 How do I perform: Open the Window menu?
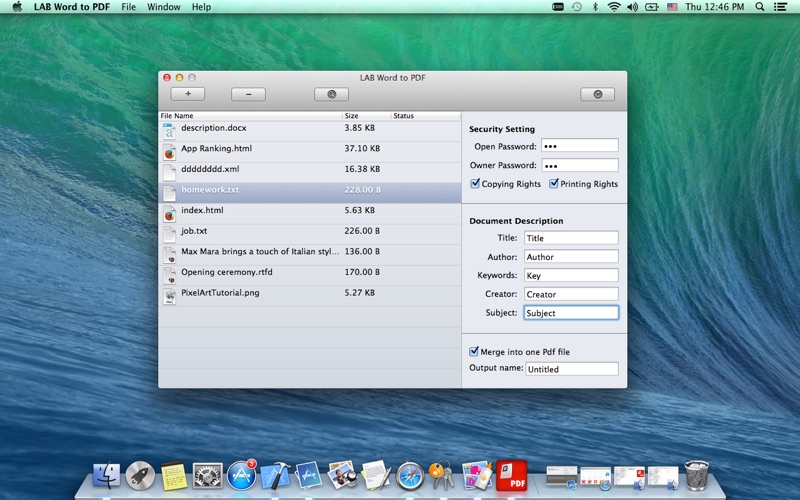click(164, 7)
